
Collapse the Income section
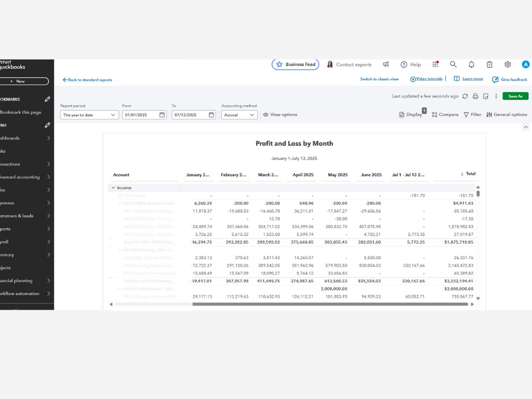pos(113,188)
